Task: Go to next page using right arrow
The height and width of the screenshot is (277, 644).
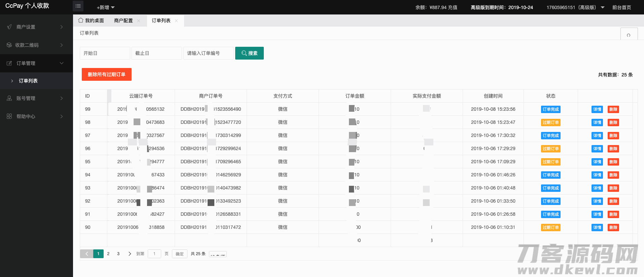Action: pyautogui.click(x=130, y=254)
